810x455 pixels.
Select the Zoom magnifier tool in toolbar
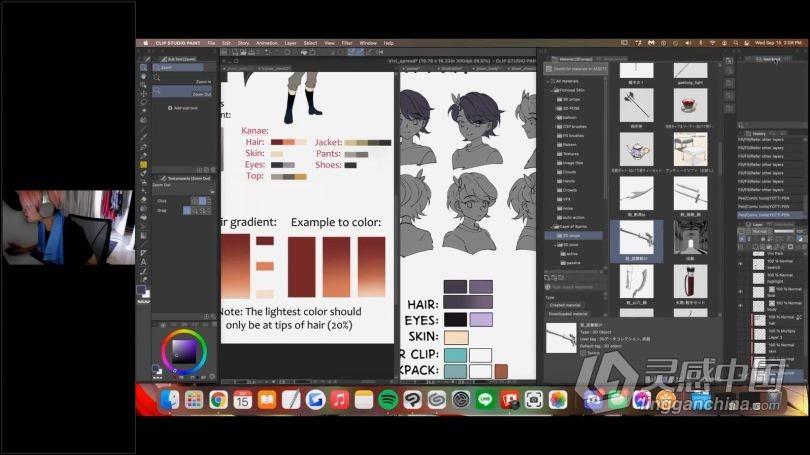(143, 68)
